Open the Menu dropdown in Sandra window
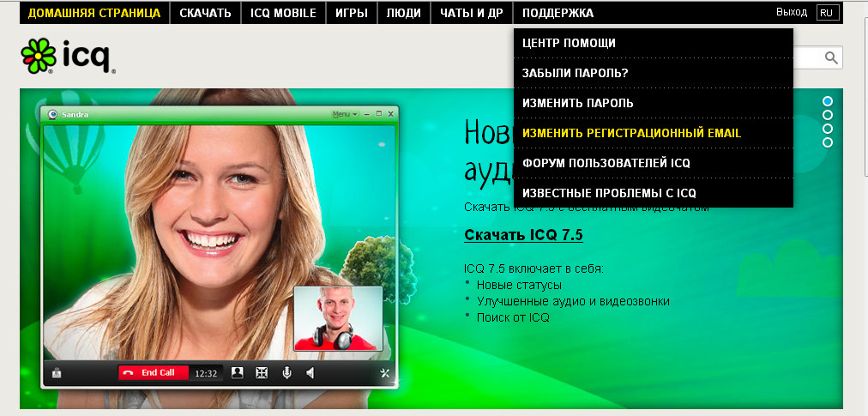868x416 pixels. click(x=345, y=114)
